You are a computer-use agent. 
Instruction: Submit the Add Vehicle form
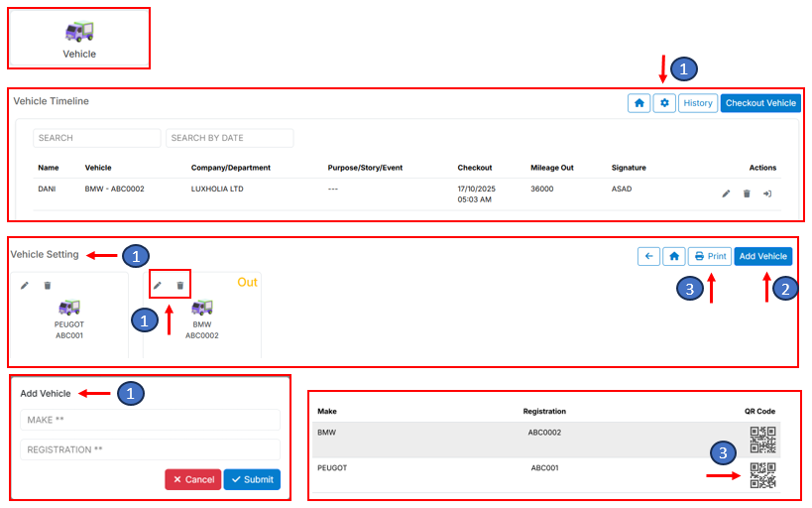(252, 479)
